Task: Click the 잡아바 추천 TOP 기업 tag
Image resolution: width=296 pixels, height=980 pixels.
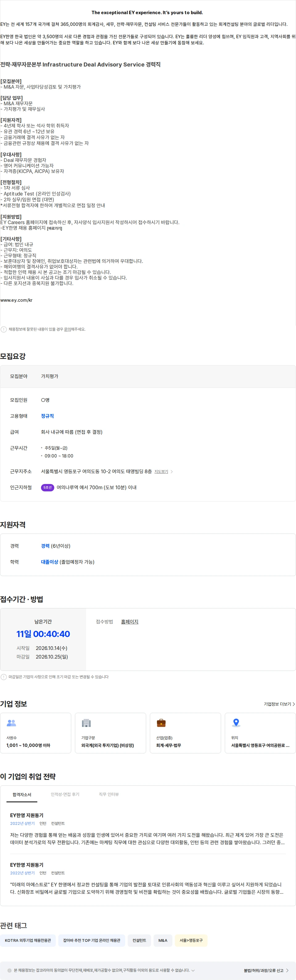Action: (x=92, y=940)
